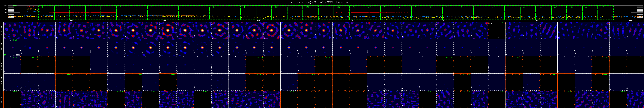The height and width of the screenshot is (108, 644).
Task: Select time interval box 1 in the lightcurve
Action: tap(47, 13)
